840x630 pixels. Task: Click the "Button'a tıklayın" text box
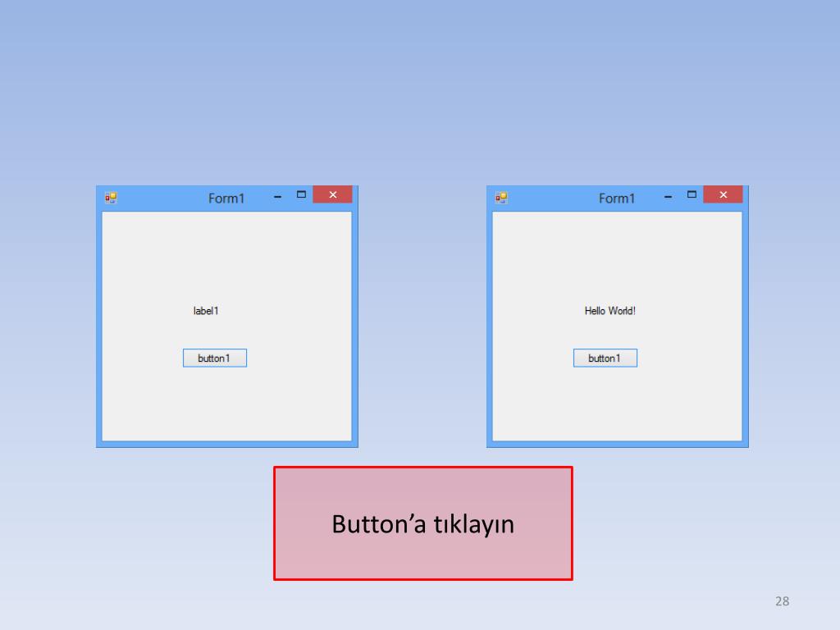[x=423, y=523]
